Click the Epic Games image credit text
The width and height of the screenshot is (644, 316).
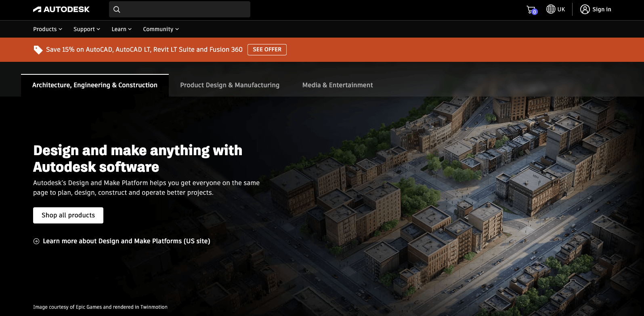click(100, 307)
